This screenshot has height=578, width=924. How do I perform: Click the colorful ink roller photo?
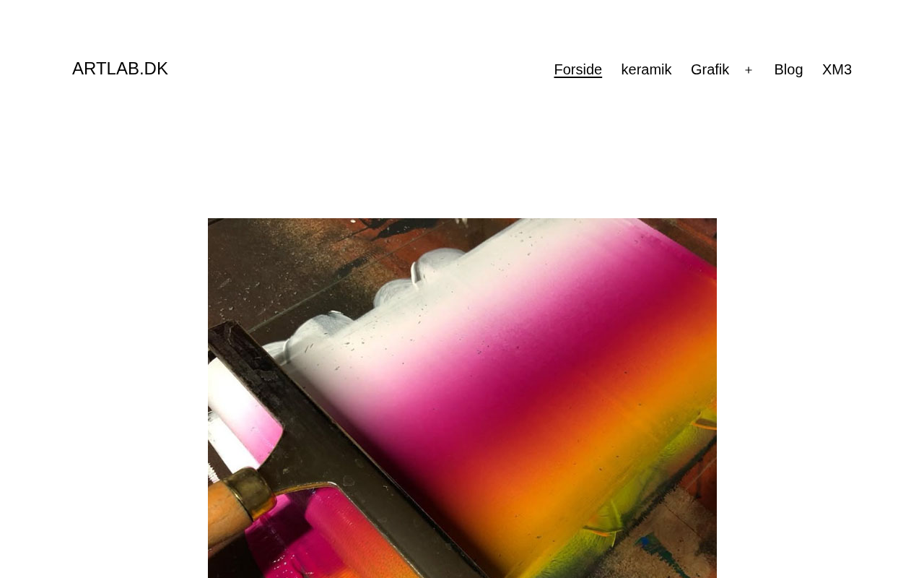click(462, 398)
